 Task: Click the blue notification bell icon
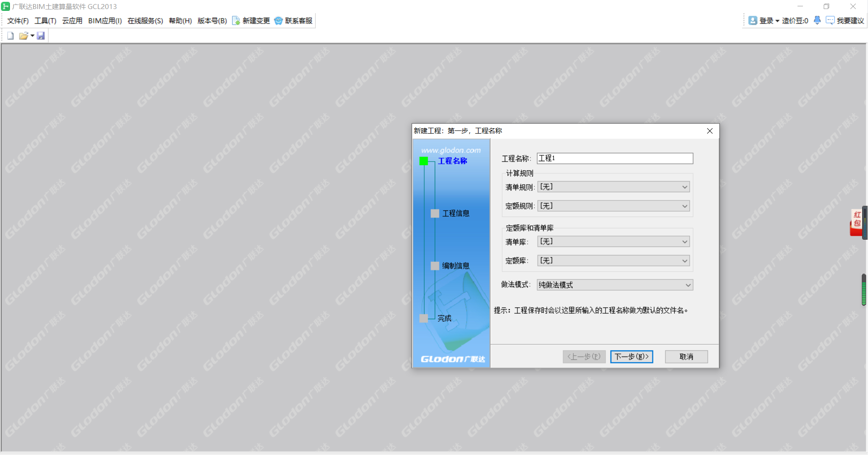(817, 20)
